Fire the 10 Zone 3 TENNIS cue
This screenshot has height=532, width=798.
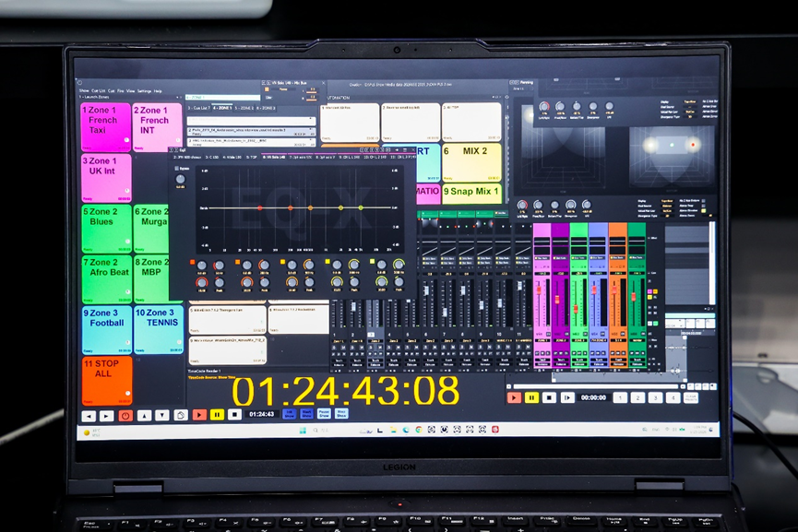(x=159, y=329)
